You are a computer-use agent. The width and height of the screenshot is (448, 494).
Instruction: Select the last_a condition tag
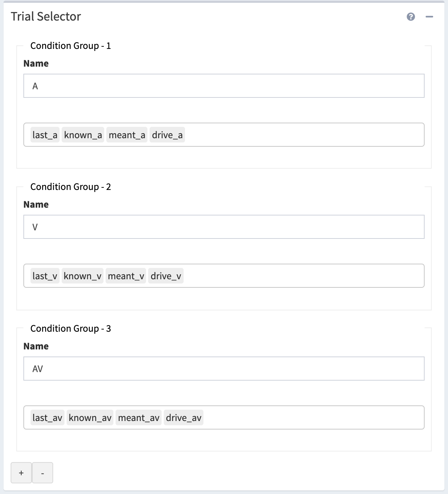point(45,135)
